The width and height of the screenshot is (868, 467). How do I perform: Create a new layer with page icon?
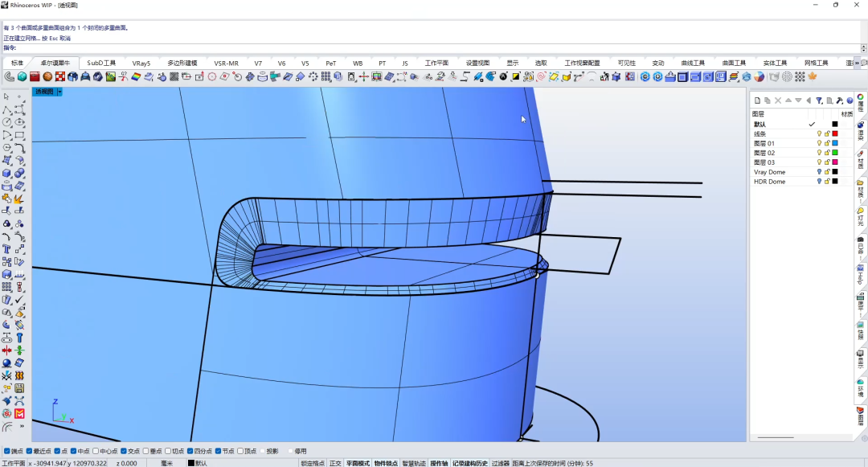pyautogui.click(x=757, y=100)
